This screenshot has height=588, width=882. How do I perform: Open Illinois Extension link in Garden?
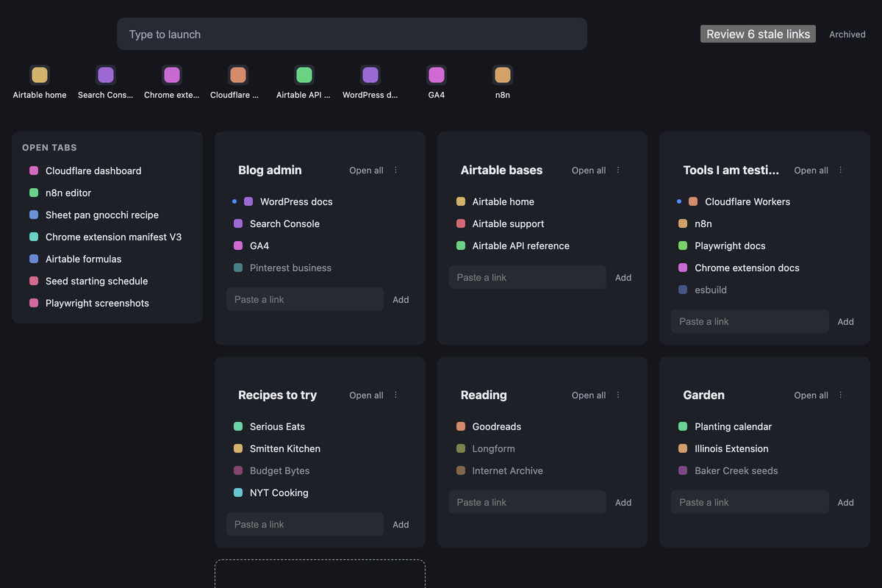coord(731,448)
